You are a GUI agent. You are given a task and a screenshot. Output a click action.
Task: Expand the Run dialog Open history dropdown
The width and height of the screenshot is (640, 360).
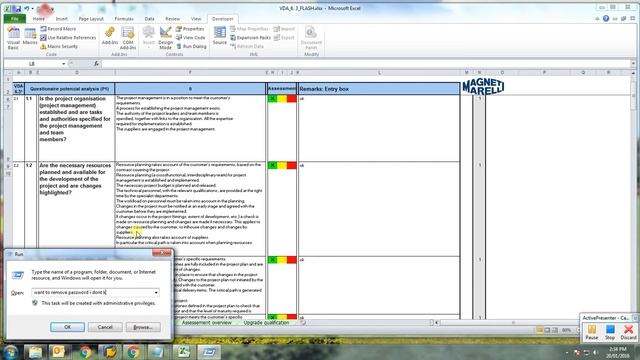(x=156, y=292)
